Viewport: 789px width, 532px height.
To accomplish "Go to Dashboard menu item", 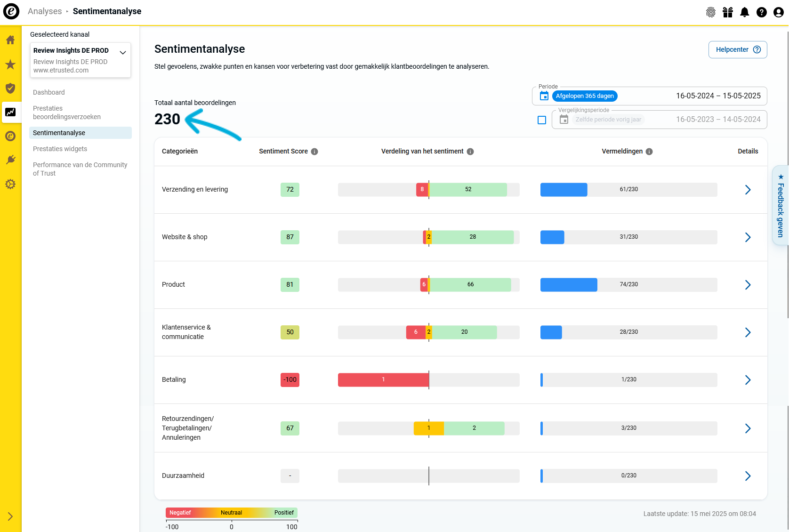I will [49, 92].
